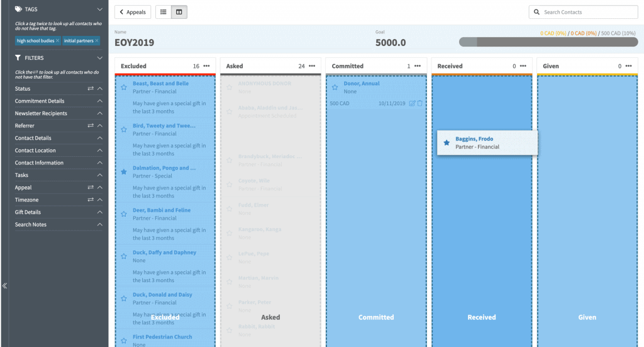Click the TAGS tag icon
This screenshot has width=644, height=347.
[x=18, y=9]
